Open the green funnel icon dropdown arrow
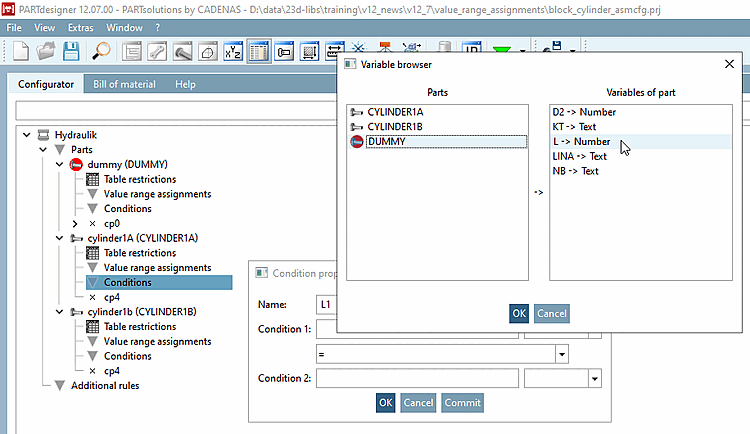The height and width of the screenshot is (434, 750). pos(522,50)
